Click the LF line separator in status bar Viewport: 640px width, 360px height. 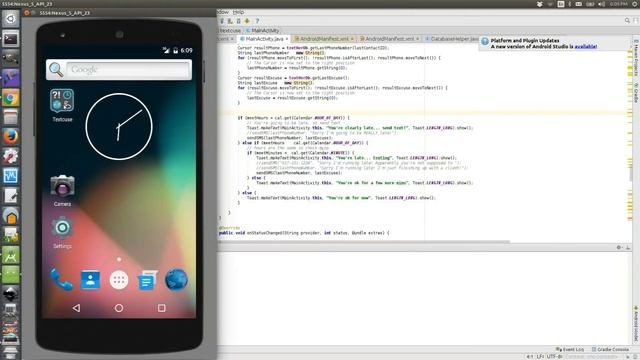tap(540, 357)
